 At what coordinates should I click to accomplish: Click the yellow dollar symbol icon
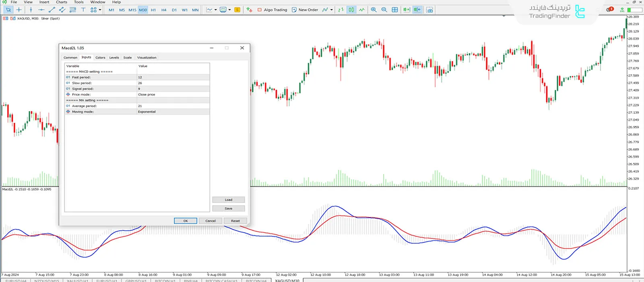coord(237,10)
